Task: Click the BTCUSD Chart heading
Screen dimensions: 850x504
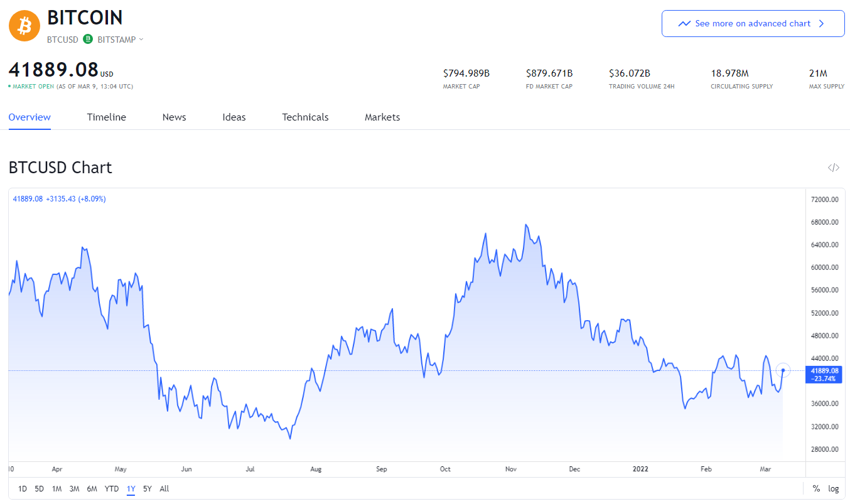Action: tap(60, 168)
